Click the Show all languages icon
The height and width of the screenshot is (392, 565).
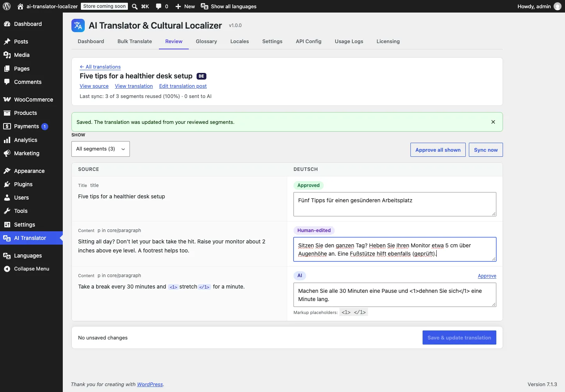pyautogui.click(x=204, y=6)
